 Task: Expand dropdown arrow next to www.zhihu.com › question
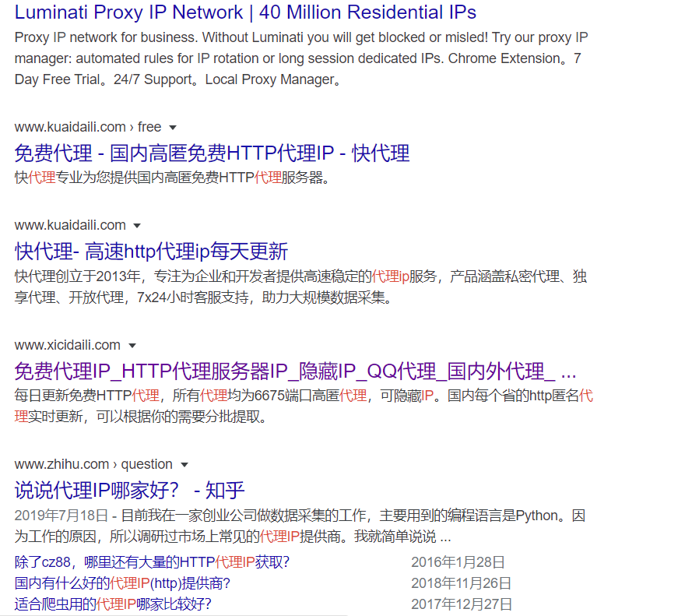coord(184,465)
